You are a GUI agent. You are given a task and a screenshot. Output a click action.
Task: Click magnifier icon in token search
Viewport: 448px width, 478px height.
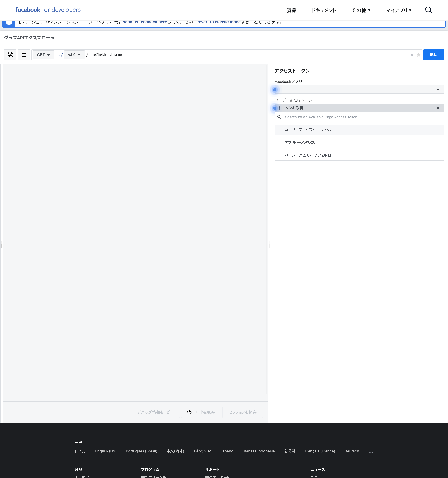279,117
